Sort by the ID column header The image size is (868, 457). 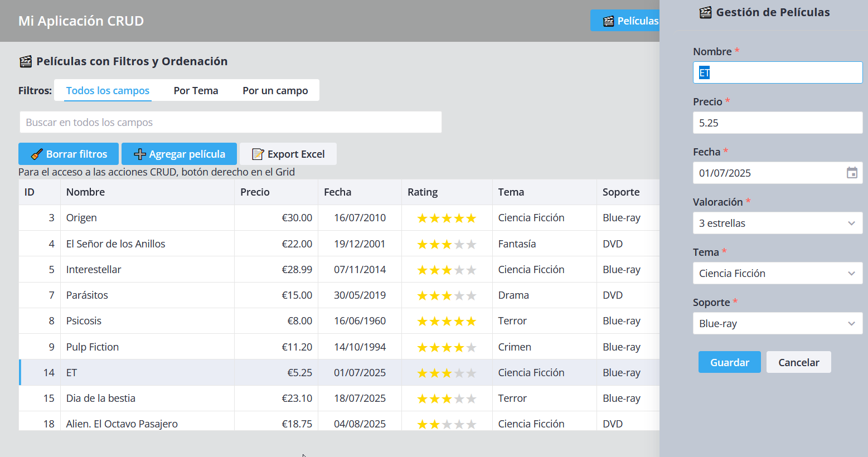(40, 192)
